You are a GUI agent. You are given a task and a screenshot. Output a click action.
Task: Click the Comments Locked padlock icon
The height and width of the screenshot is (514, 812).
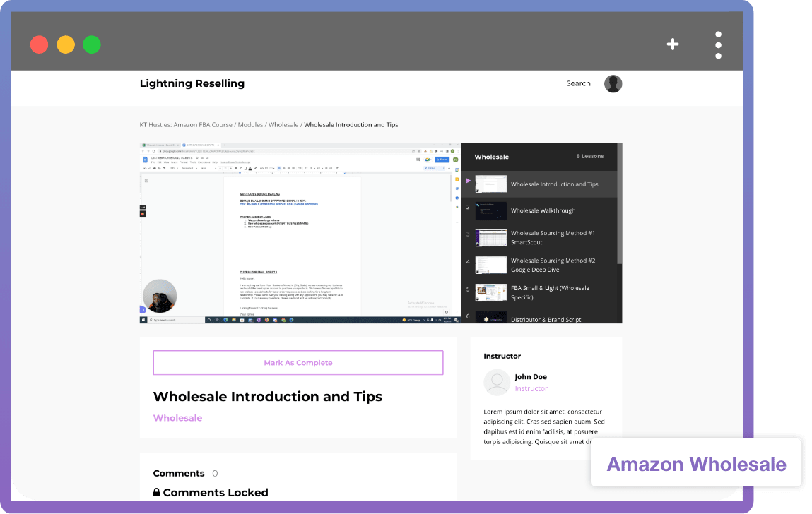tap(157, 493)
